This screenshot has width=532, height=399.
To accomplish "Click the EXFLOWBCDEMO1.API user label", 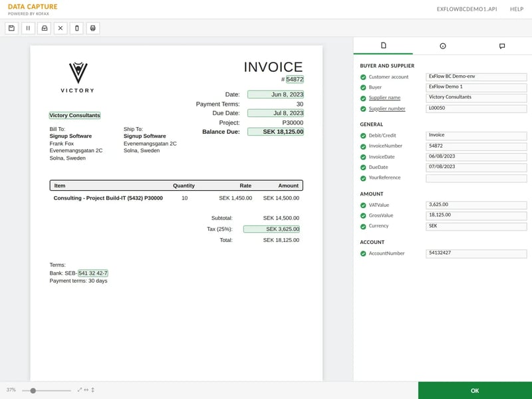I will [x=467, y=9].
